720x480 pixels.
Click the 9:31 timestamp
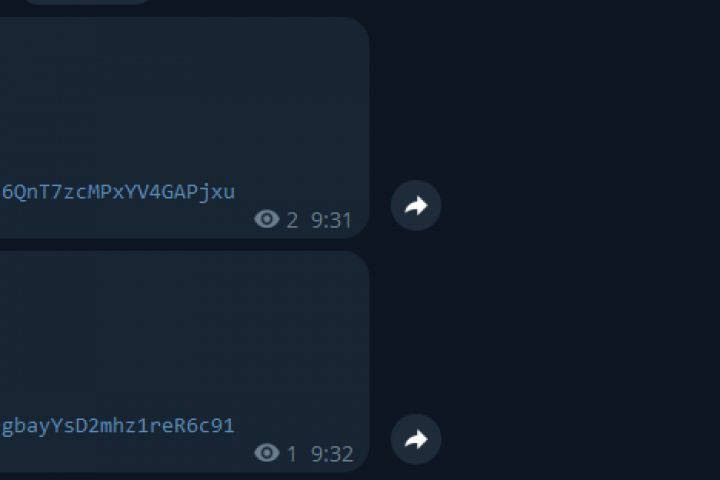point(331,220)
